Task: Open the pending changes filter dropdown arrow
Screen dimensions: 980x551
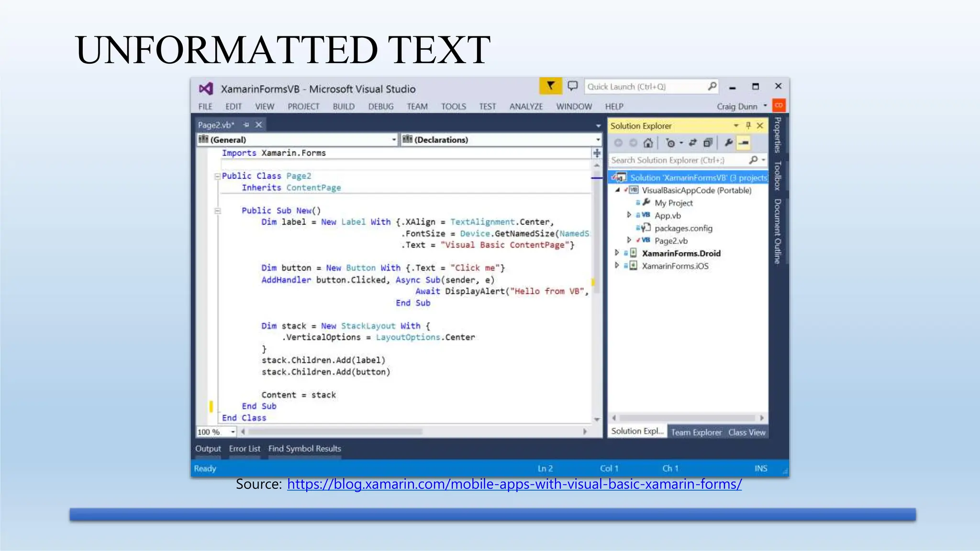Action: click(x=681, y=143)
